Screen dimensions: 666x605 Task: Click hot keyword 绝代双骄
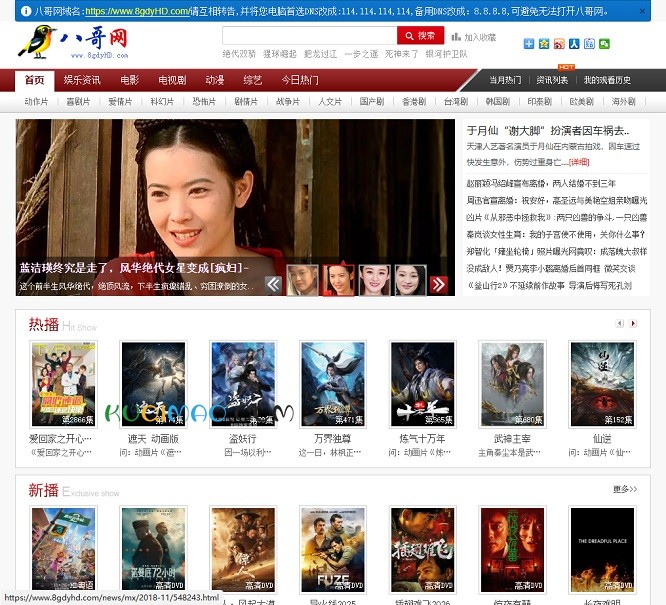[239, 54]
